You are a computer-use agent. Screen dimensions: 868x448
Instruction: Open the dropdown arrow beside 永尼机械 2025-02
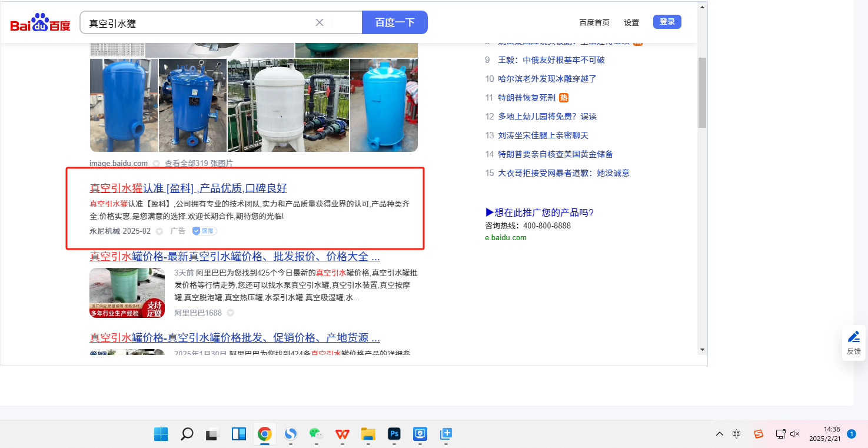pyautogui.click(x=159, y=231)
